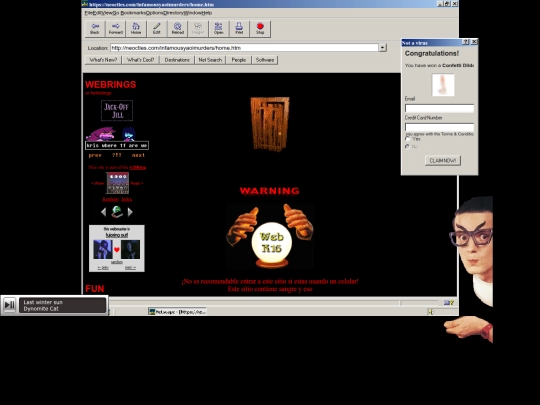This screenshot has height=405, width=540.
Task: Click the random link in webmaster box
Action: (x=117, y=262)
